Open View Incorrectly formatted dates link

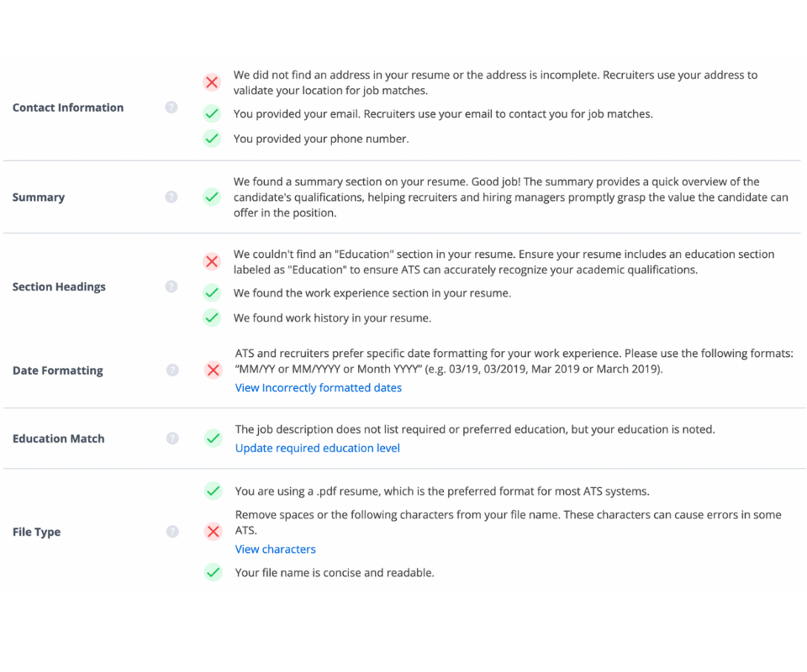(318, 388)
